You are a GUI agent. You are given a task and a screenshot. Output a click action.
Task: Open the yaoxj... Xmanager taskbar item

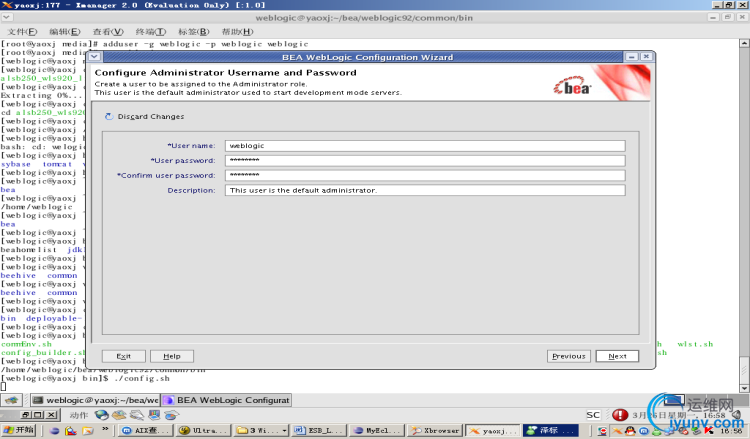[x=493, y=430]
